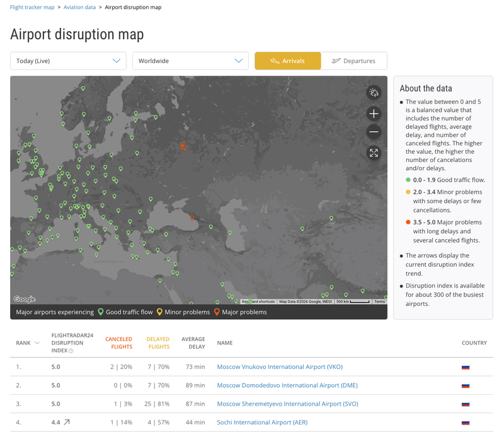Viewport: 504px width, 432px height.
Task: Click the 73 min average delay value
Action: pos(195,366)
